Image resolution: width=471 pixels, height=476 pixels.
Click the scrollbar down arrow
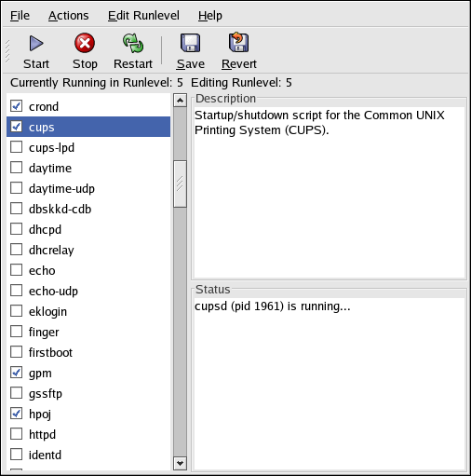(x=180, y=463)
